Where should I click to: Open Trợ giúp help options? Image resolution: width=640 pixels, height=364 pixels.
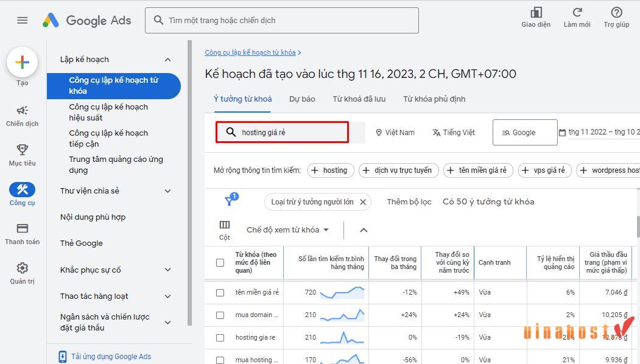click(616, 14)
